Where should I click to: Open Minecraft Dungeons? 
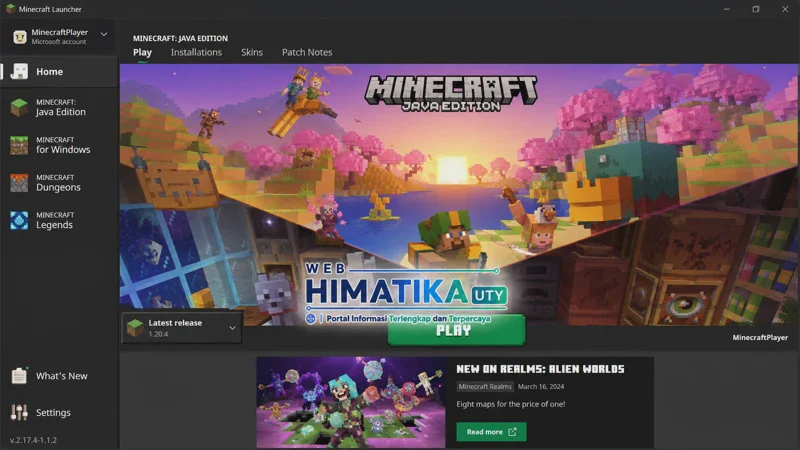[x=59, y=183]
